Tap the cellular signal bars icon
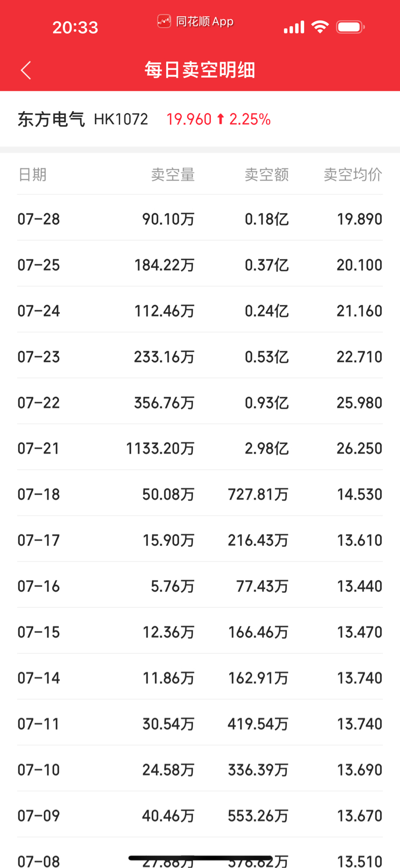The height and width of the screenshot is (868, 400). (x=294, y=27)
